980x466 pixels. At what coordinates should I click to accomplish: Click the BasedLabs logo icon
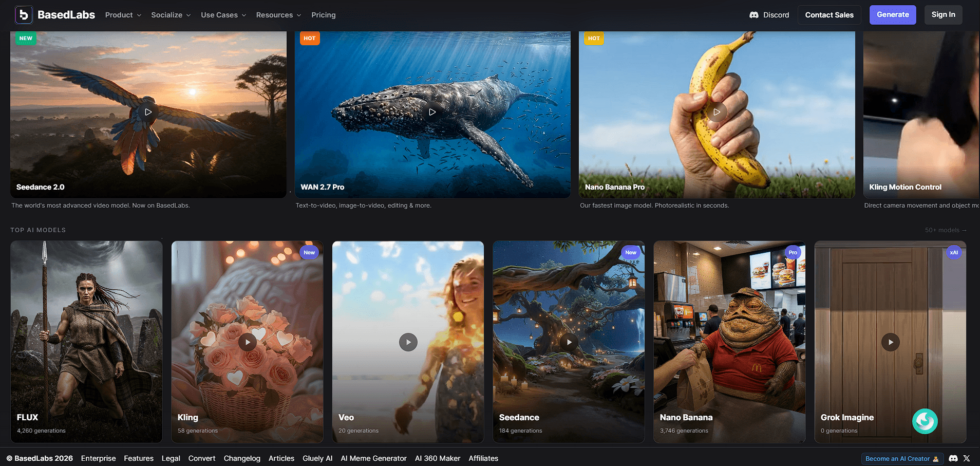[24, 15]
